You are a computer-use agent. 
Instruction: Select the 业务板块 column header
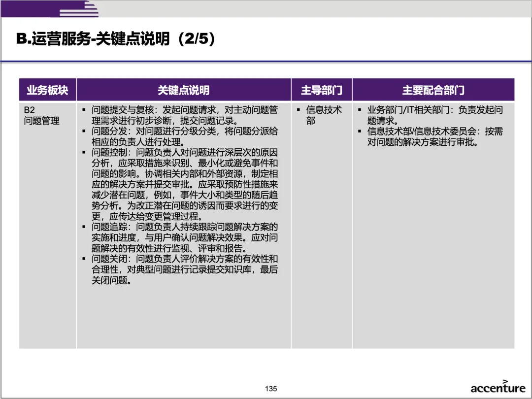click(47, 90)
